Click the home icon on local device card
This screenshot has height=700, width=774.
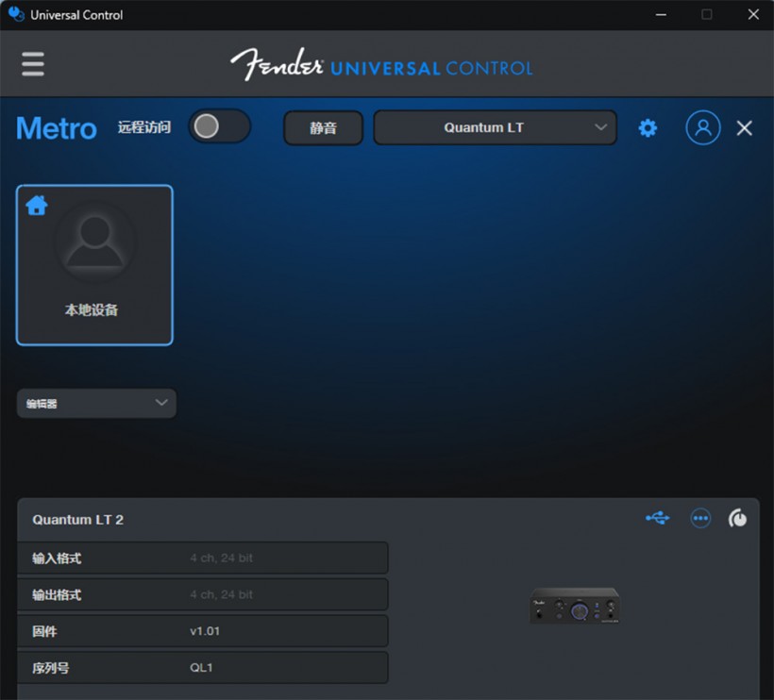coord(37,205)
